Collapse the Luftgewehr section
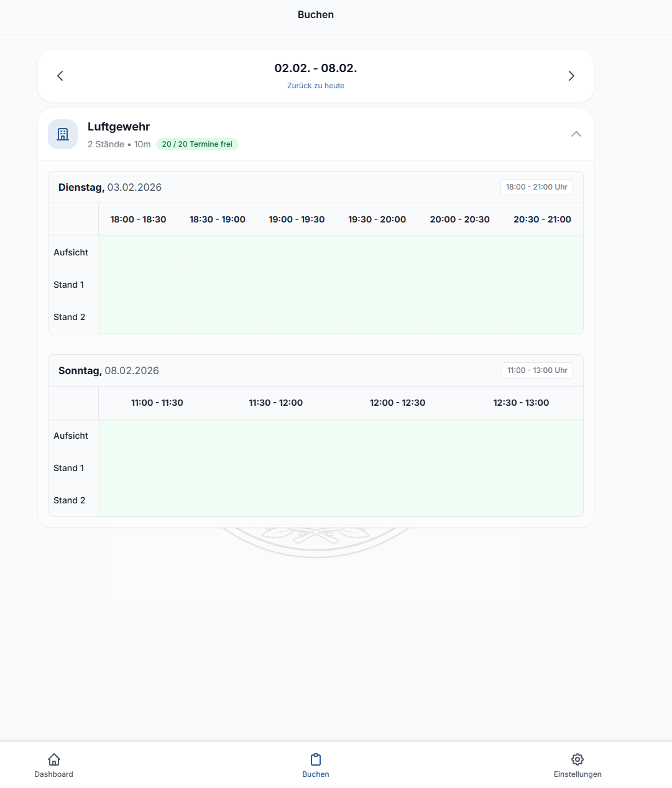This screenshot has width=672, height=788. pos(576,134)
